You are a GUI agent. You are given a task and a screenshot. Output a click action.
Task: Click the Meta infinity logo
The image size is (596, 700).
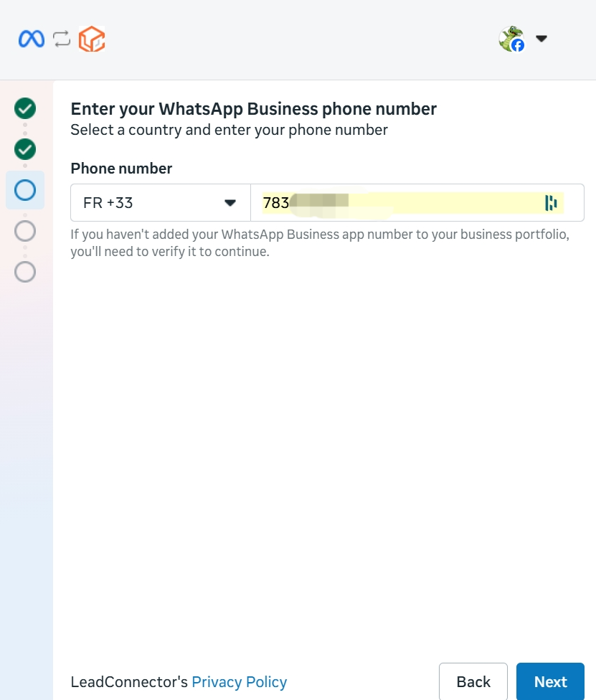(32, 39)
